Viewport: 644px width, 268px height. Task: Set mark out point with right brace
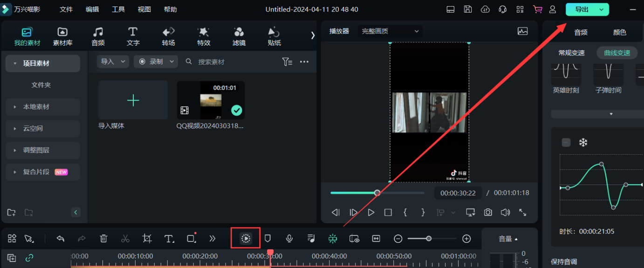(423, 213)
